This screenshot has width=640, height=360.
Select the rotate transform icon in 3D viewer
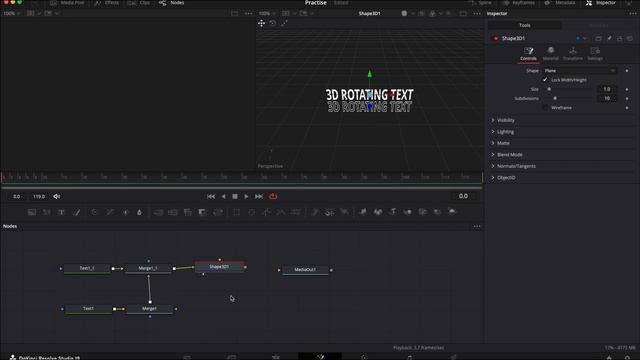tap(273, 23)
